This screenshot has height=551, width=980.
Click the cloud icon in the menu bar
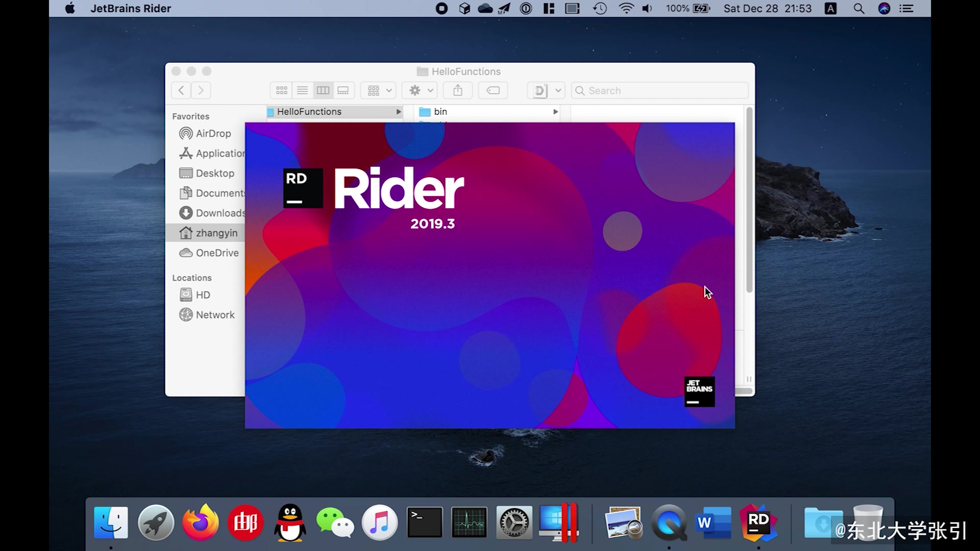[485, 8]
